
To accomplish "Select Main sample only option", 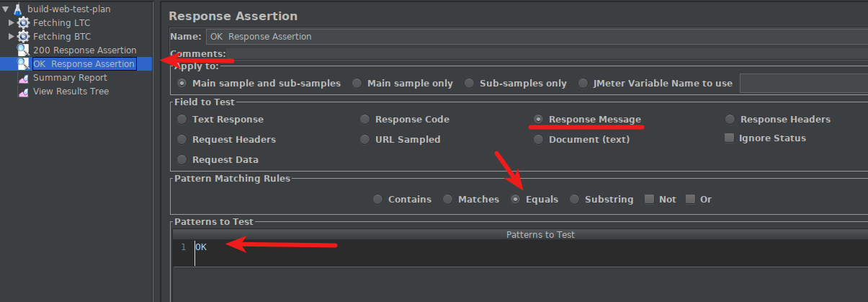I will pos(357,83).
